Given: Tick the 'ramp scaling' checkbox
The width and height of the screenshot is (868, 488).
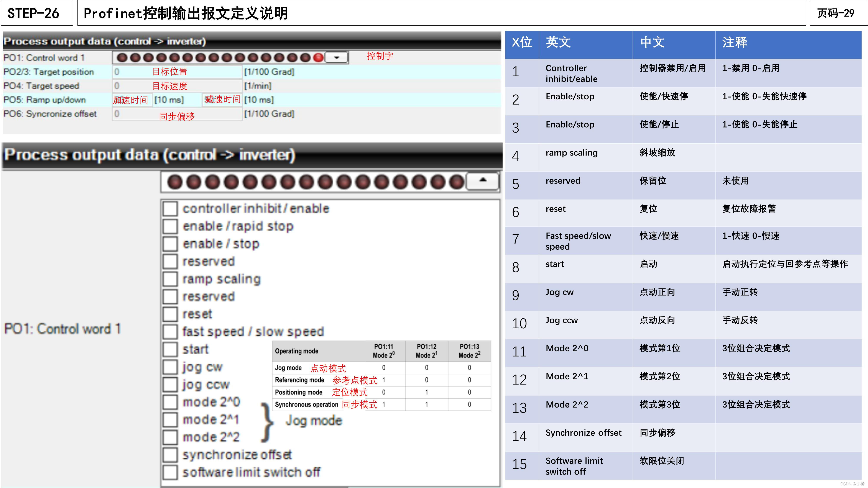Looking at the screenshot, I should pyautogui.click(x=170, y=279).
